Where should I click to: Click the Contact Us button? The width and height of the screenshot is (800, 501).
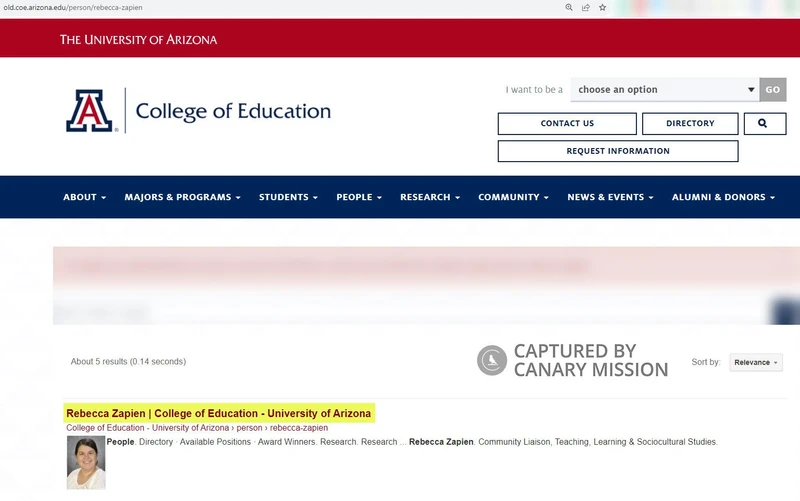567,123
